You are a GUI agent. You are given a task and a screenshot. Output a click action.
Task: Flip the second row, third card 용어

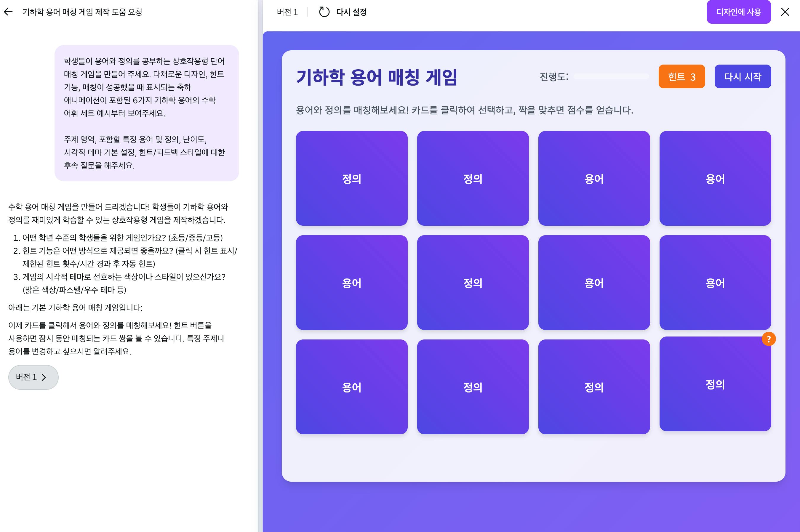594,282
